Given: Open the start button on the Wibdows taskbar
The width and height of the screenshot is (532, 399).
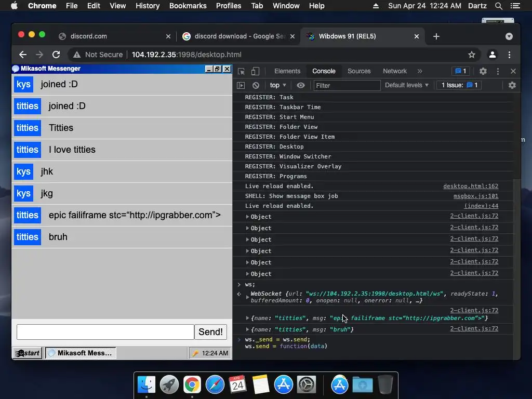Looking at the screenshot, I should pyautogui.click(x=28, y=353).
